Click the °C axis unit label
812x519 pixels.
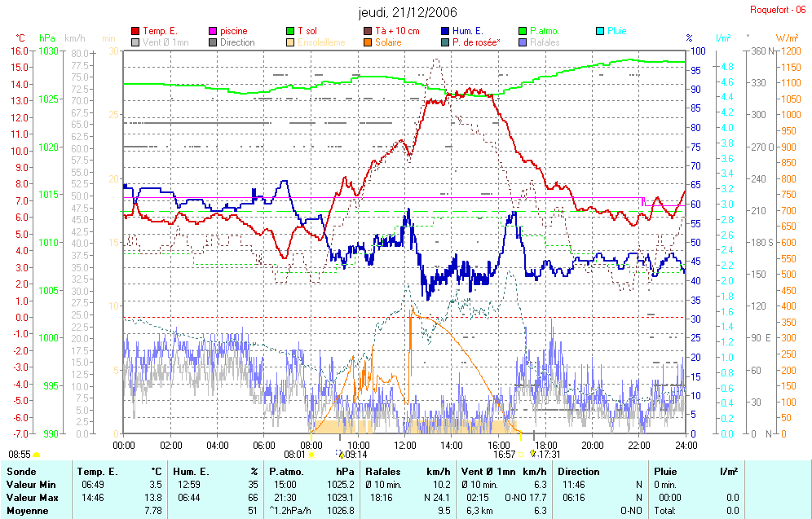coord(20,38)
